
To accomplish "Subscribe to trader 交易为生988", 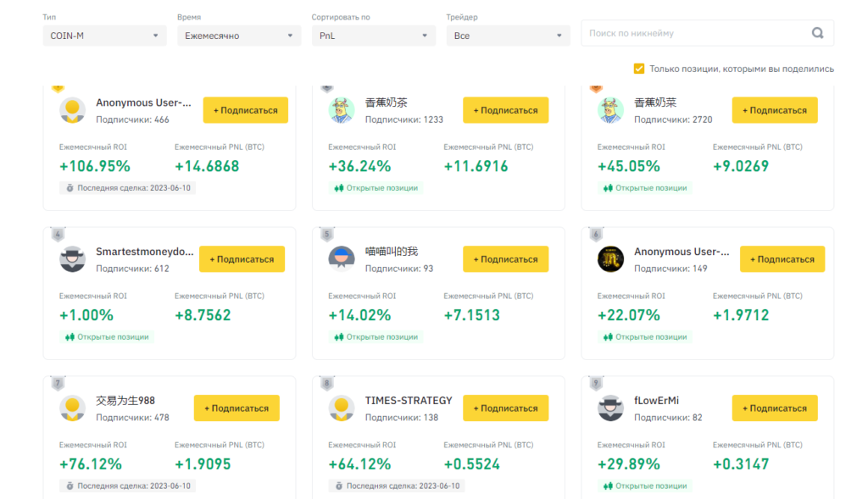I will click(x=236, y=408).
